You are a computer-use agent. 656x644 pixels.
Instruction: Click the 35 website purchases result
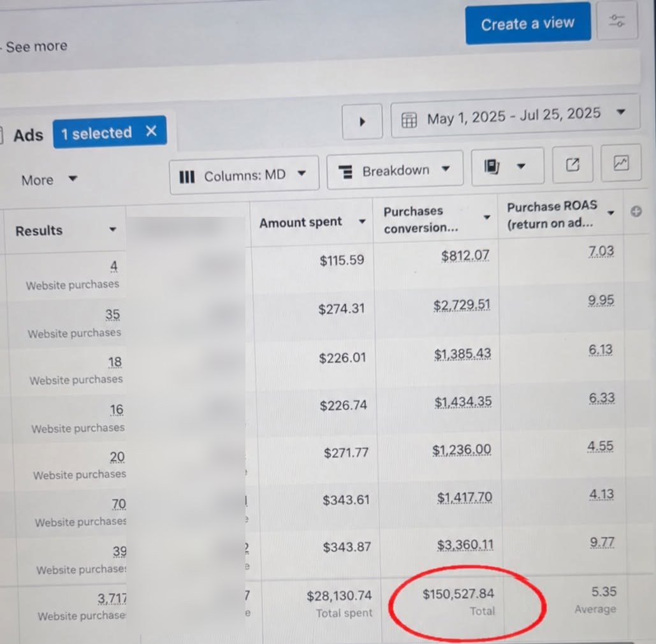113,314
